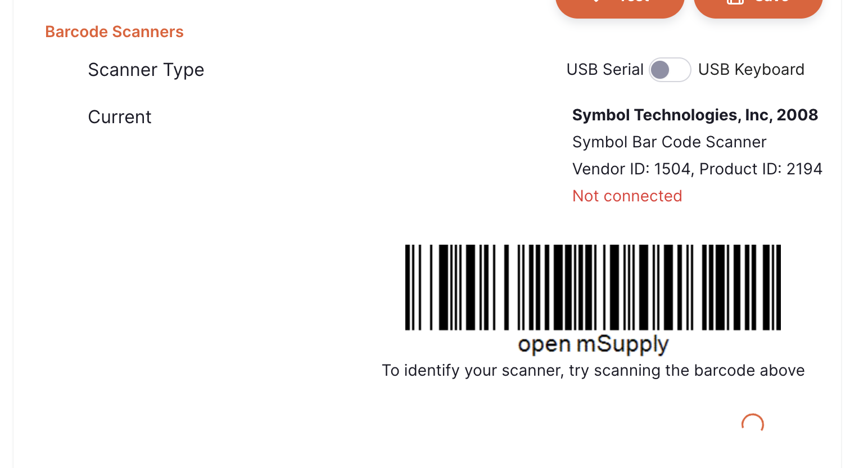Image resolution: width=868 pixels, height=468 pixels.
Task: Click the red Not connected status
Action: (627, 196)
